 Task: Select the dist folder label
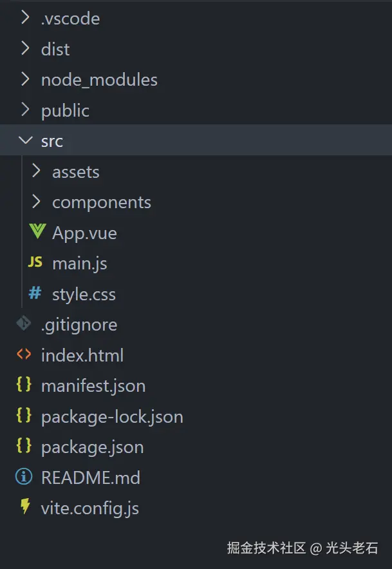point(55,49)
